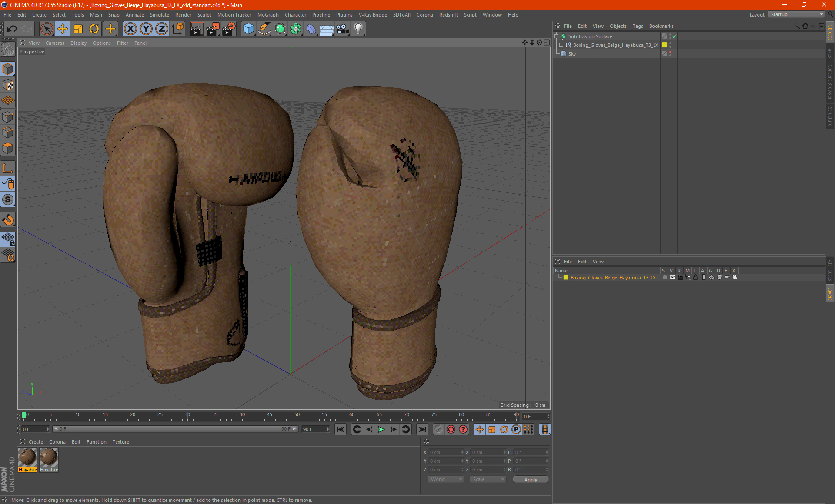This screenshot has height=504, width=835.
Task: Open the Cameras viewport menu
Action: point(55,43)
